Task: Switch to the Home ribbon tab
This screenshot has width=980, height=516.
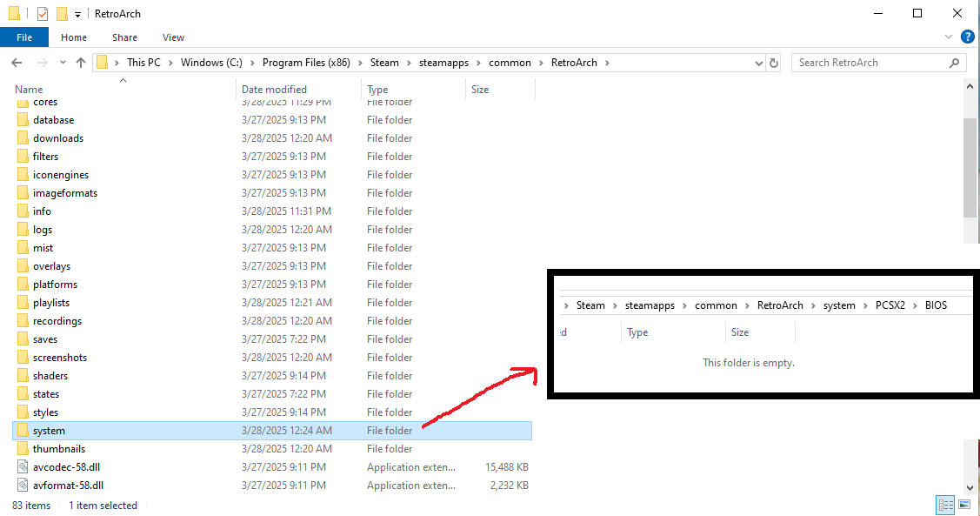Action: (74, 37)
